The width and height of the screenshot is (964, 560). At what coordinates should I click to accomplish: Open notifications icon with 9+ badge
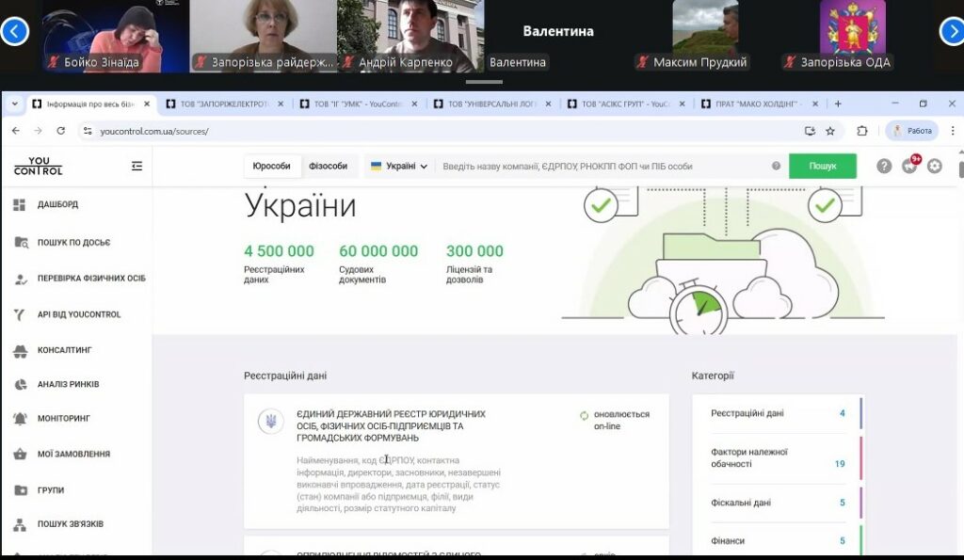(908, 166)
